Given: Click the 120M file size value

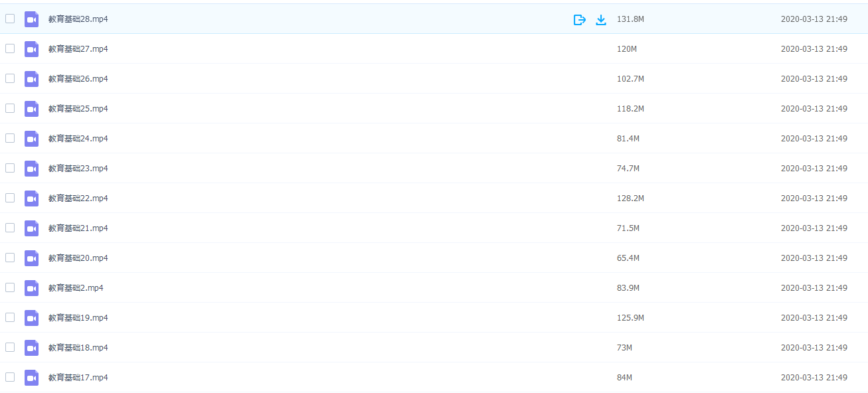Looking at the screenshot, I should 627,49.
